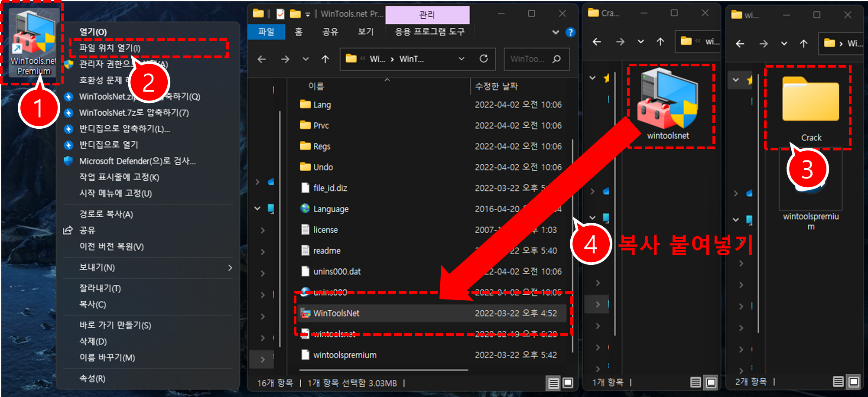
Task: Open address bar history dropdown
Action: tap(462, 59)
